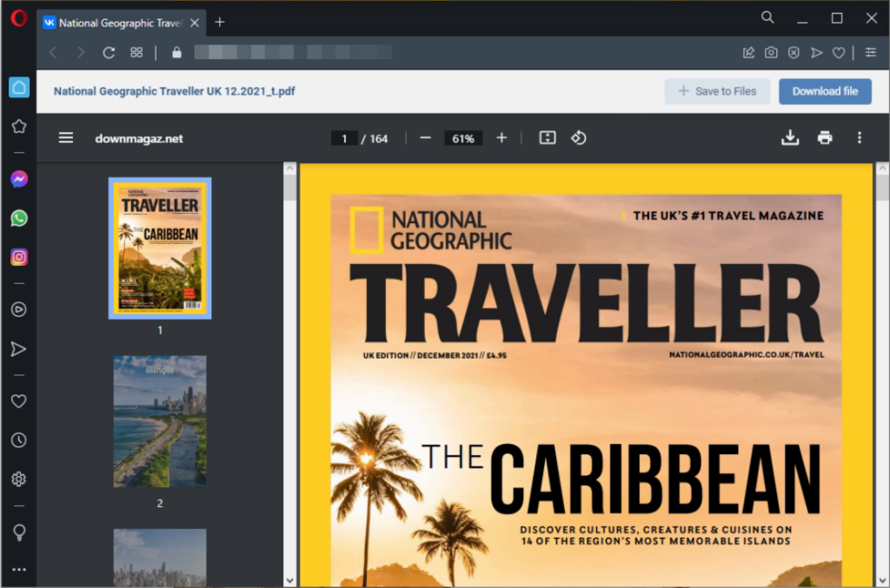Open Opera sidebar history clock

pyautogui.click(x=18, y=440)
